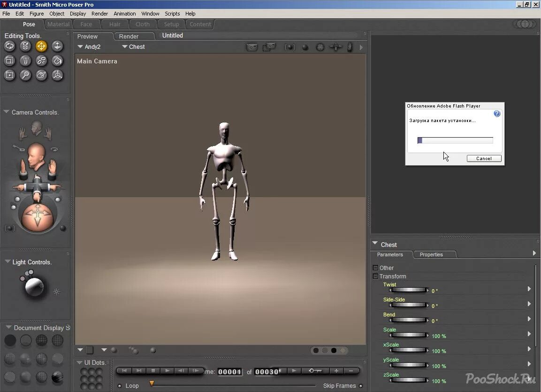
Task: Select the View Magnifier tool
Action: click(25, 75)
